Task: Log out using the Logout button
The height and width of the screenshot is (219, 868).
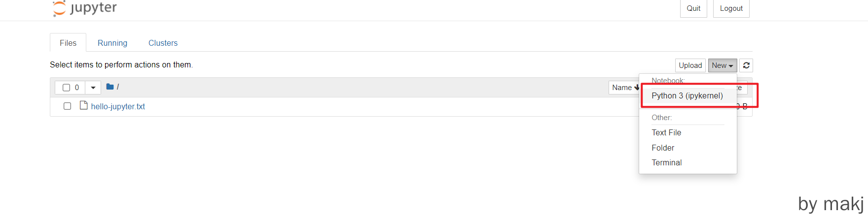Action: [731, 8]
